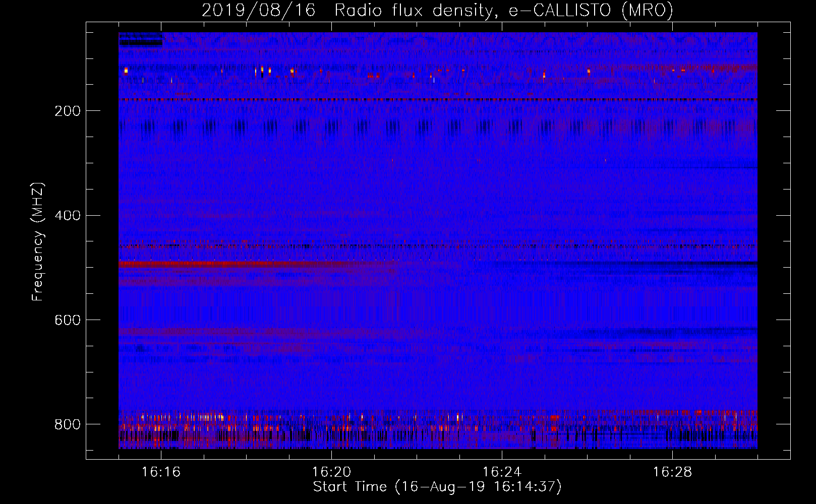Click the 16:20 time tick label
The width and height of the screenshot is (816, 504).
pyautogui.click(x=331, y=472)
